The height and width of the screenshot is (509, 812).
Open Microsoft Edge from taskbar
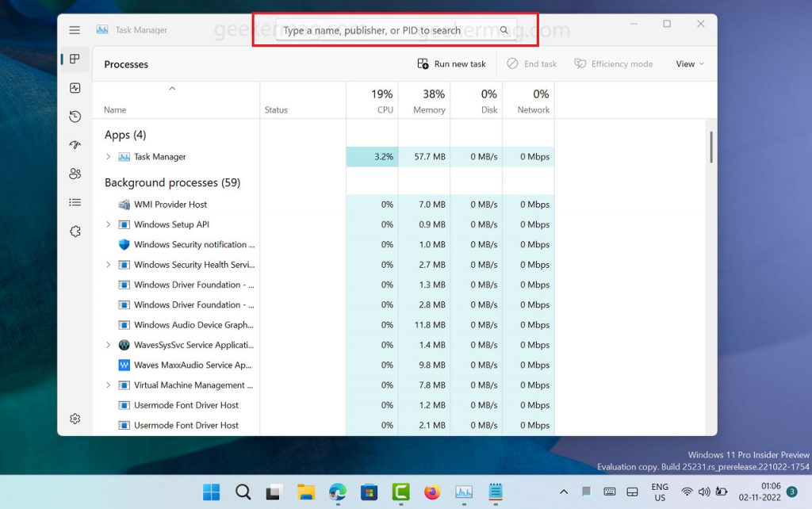[x=338, y=492]
